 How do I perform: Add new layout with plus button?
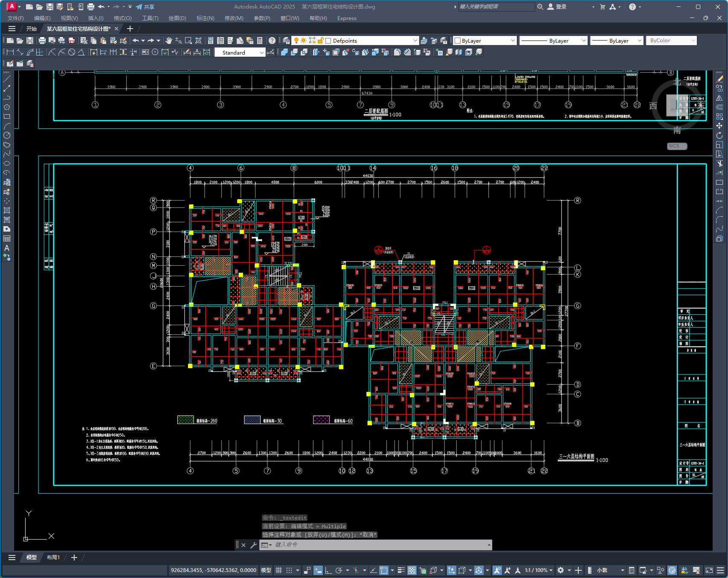(74, 557)
